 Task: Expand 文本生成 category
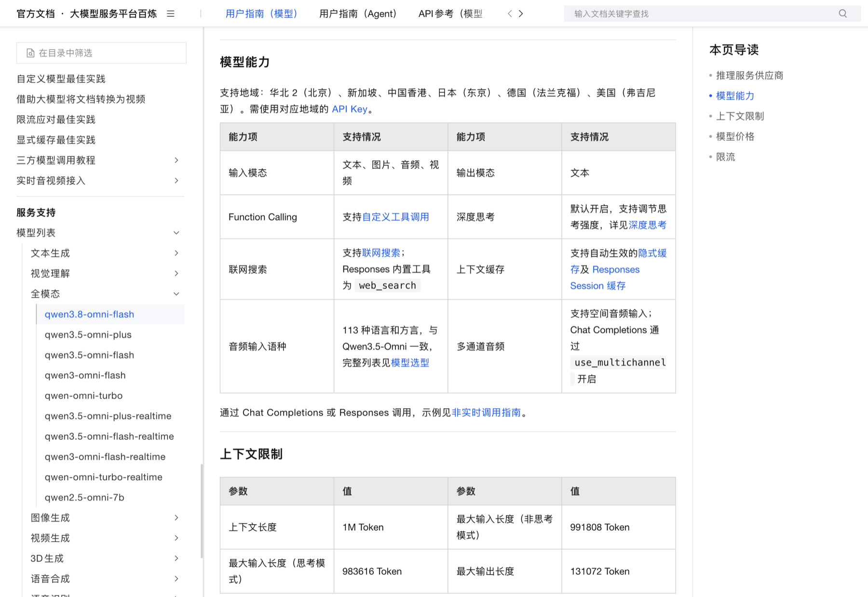point(176,253)
